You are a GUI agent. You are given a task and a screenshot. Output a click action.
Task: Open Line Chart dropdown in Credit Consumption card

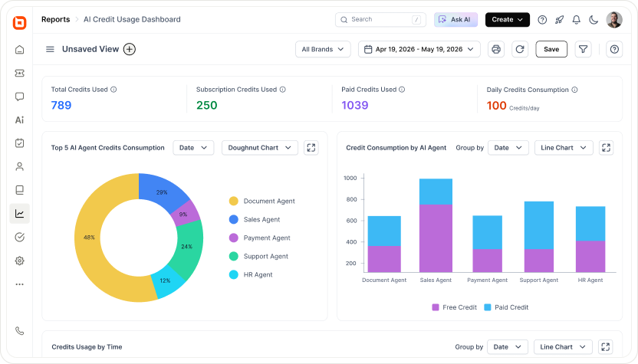[x=564, y=148]
